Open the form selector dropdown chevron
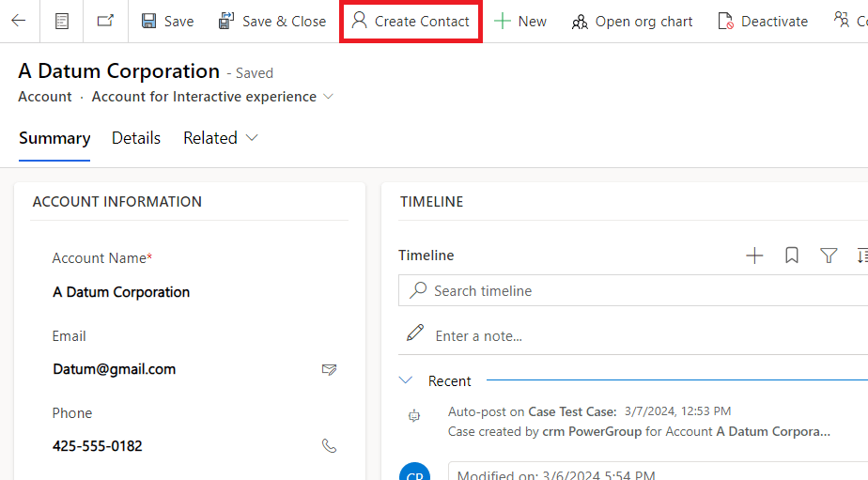868x480 pixels. [x=328, y=97]
